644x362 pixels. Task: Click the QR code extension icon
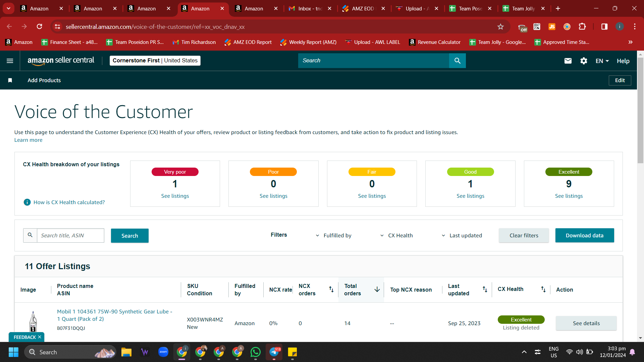537,26
